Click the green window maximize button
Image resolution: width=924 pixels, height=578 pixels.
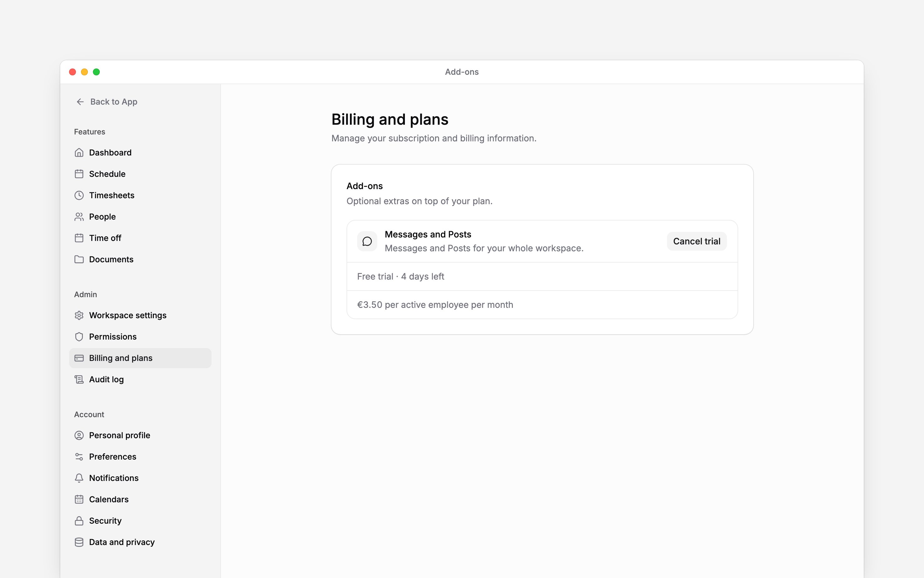tap(97, 72)
